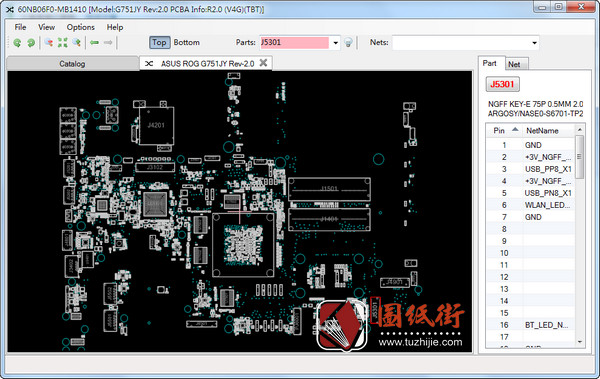This screenshot has height=379, width=600.
Task: Select pin 7 GND row
Action: 530,217
